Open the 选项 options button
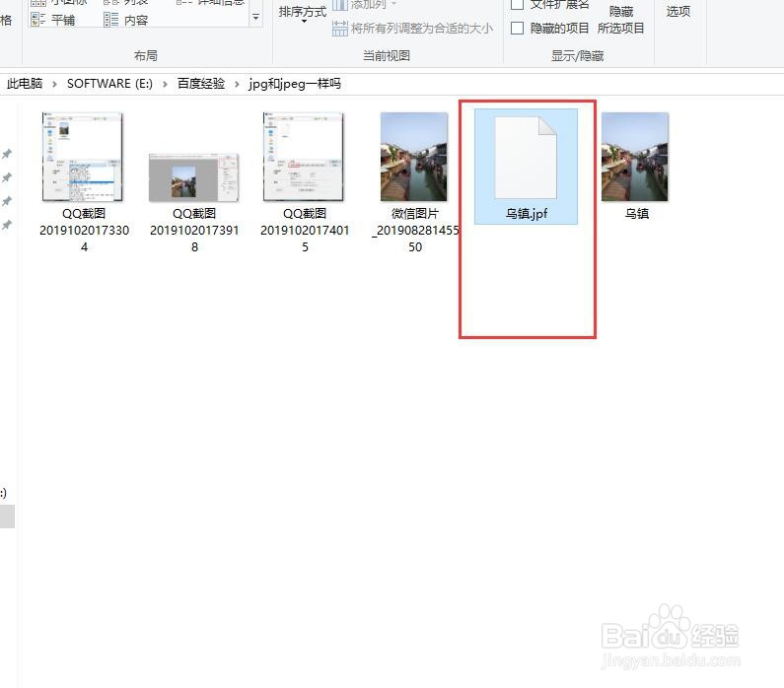 point(678,12)
